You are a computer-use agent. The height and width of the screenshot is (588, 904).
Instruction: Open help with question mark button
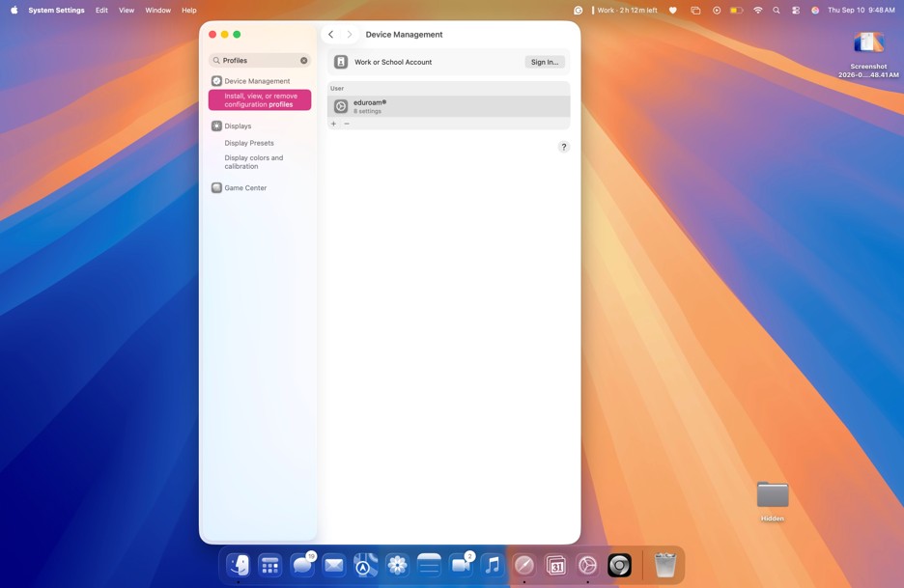[564, 147]
